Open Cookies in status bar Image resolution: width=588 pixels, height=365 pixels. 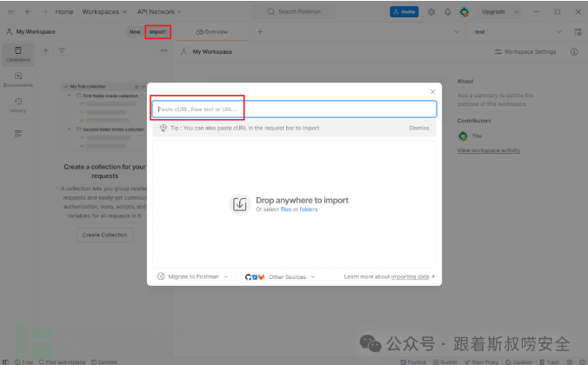tap(518, 362)
